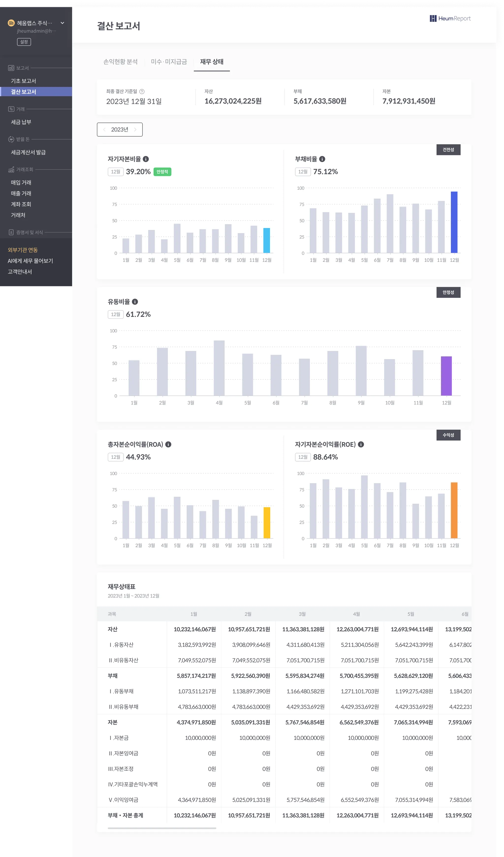Open AI에게 세무 물어보기 link

click(x=30, y=261)
